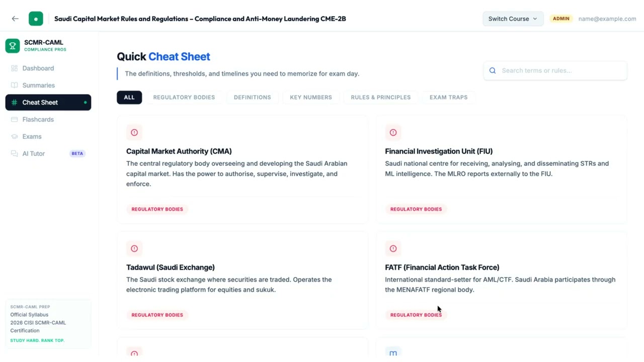Filter by Key Numbers
The width and height of the screenshot is (644, 362).
(310, 98)
